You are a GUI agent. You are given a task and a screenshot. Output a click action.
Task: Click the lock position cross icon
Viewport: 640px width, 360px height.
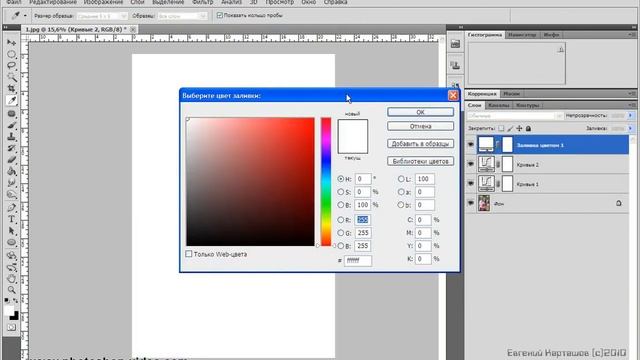(519, 128)
